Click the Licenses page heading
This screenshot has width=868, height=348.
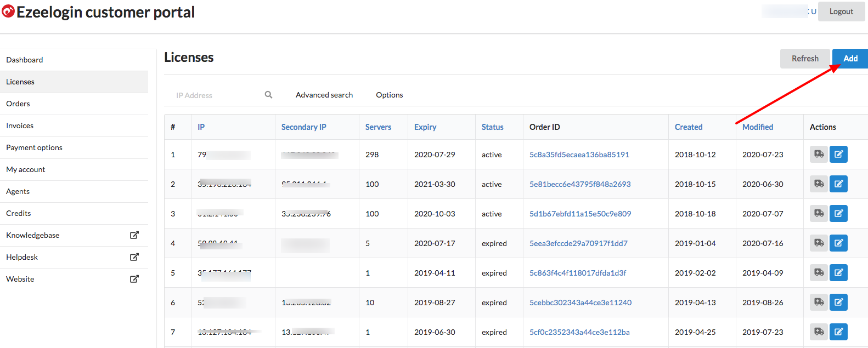pyautogui.click(x=189, y=58)
